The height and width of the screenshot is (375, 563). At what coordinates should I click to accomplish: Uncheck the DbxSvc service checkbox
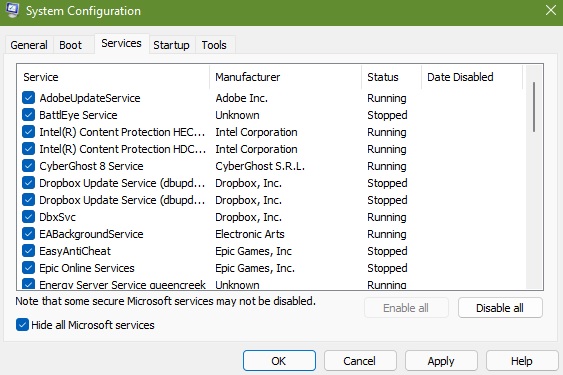(x=28, y=217)
